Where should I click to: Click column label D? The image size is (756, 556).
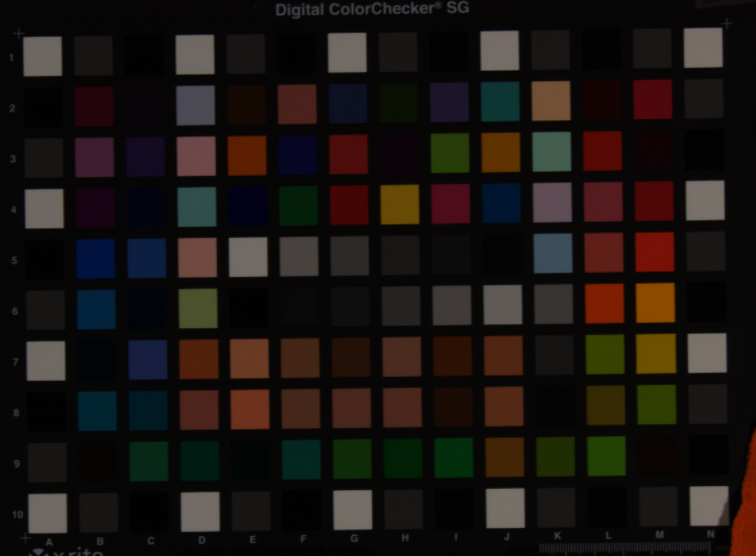[x=202, y=540]
